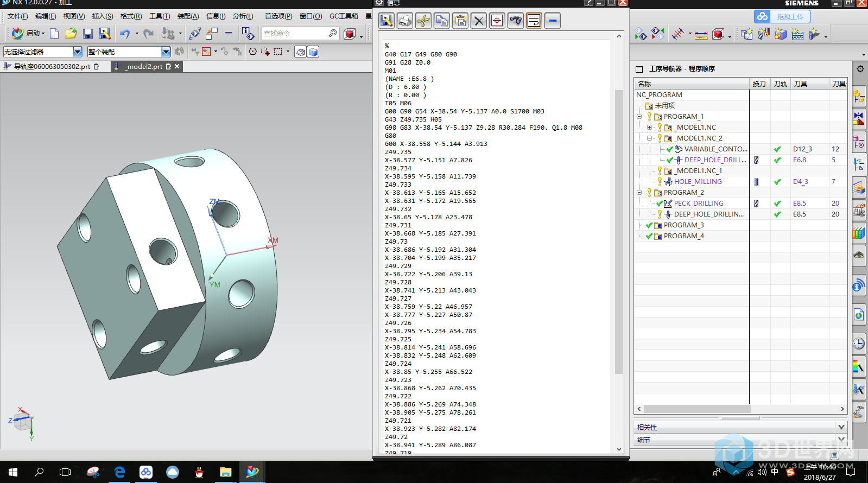Click the Save As pencil icon in NX toolbar
This screenshot has height=483, width=868.
[x=105, y=34]
